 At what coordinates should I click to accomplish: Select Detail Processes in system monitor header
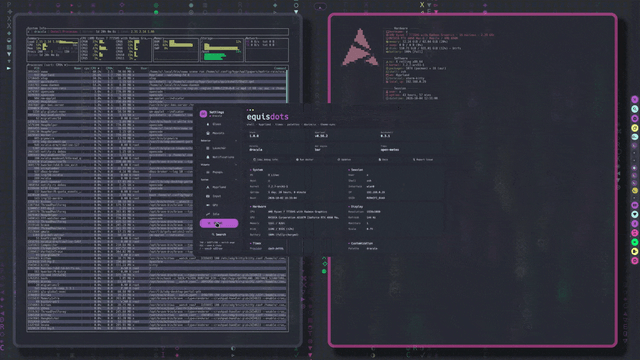click(64, 31)
